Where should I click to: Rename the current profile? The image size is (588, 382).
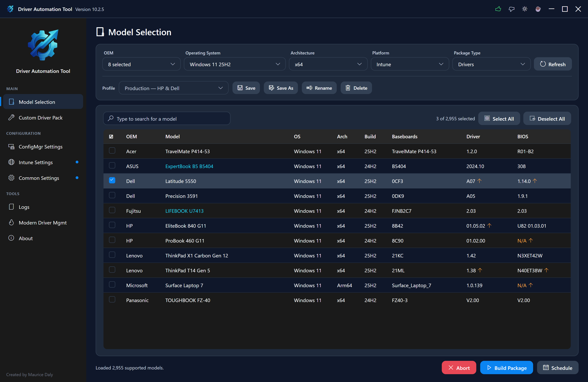point(319,88)
